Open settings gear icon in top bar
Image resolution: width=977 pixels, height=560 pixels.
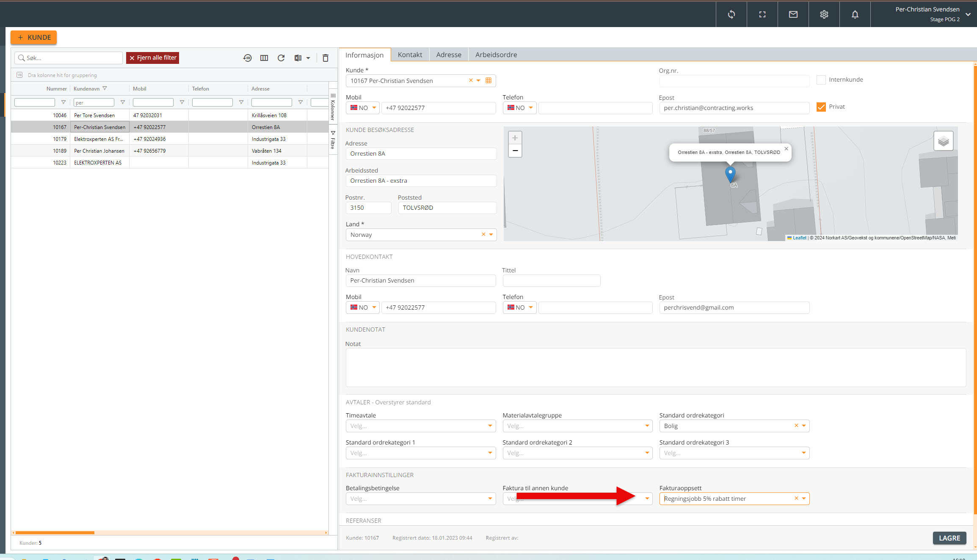824,14
